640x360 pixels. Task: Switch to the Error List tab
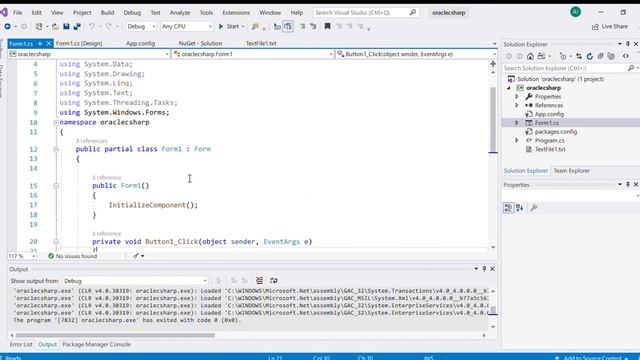[x=21, y=344]
